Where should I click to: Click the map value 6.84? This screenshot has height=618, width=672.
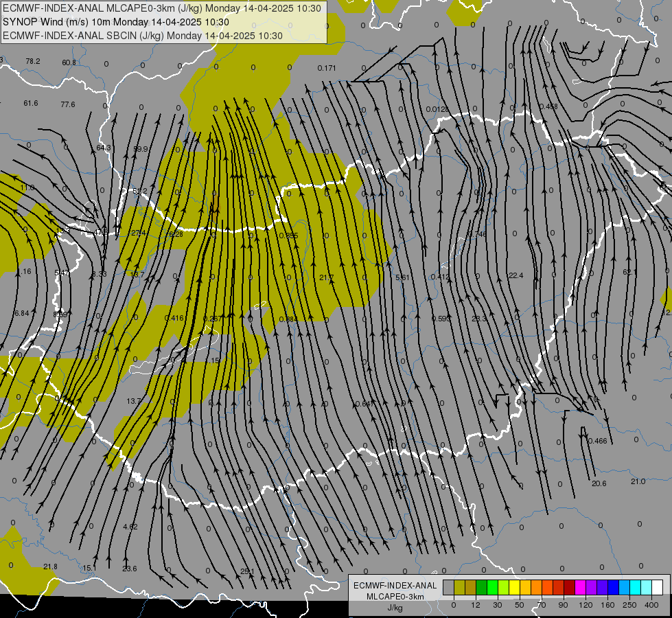[x=21, y=314]
